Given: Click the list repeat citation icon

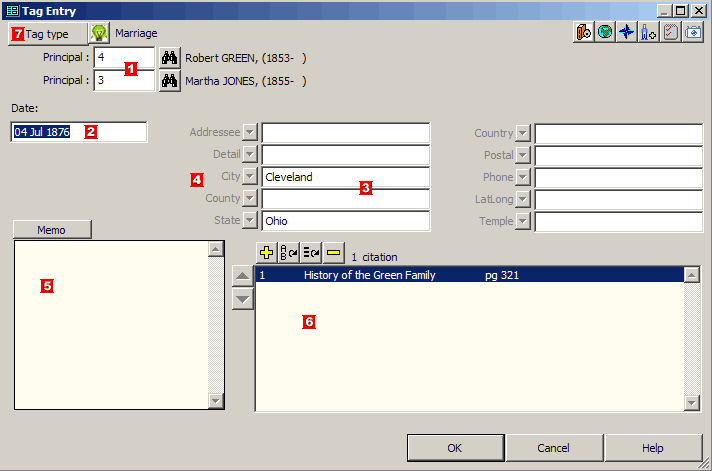Looking at the screenshot, I should [311, 253].
